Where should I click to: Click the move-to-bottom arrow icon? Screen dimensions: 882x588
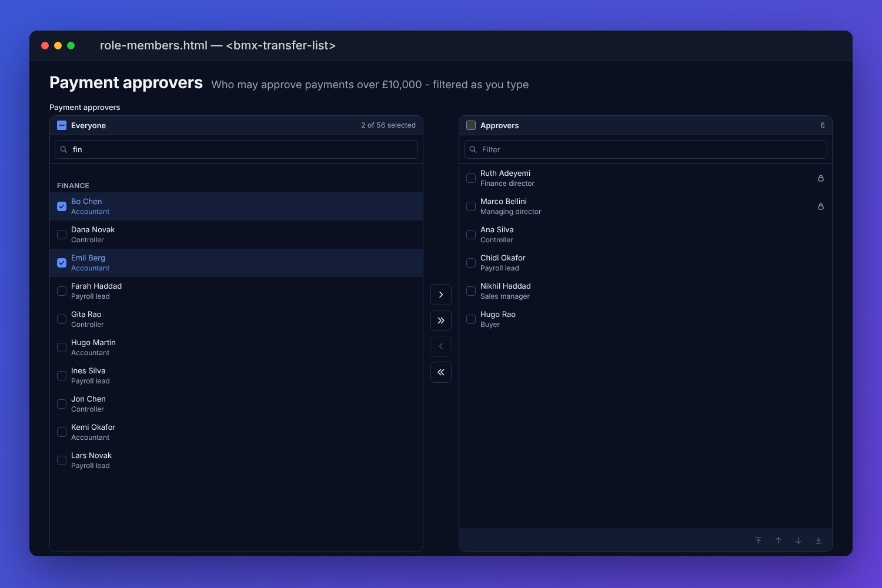tap(818, 540)
